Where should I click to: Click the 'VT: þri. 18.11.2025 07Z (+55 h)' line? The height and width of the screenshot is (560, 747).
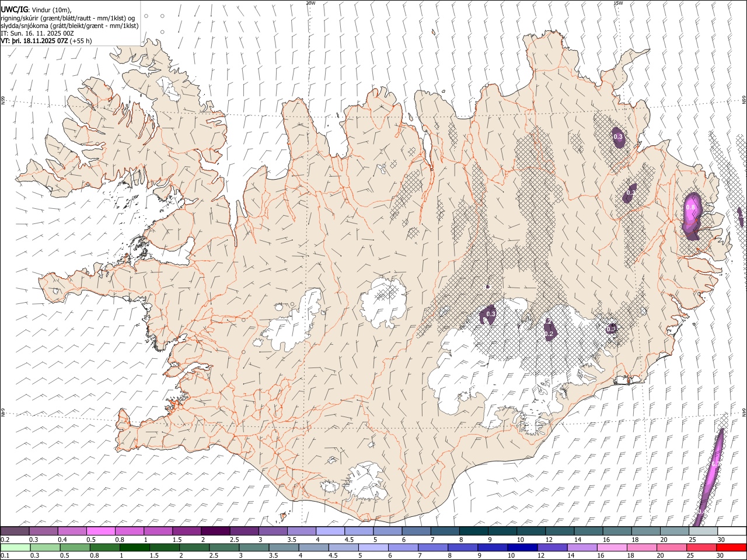coord(46,41)
